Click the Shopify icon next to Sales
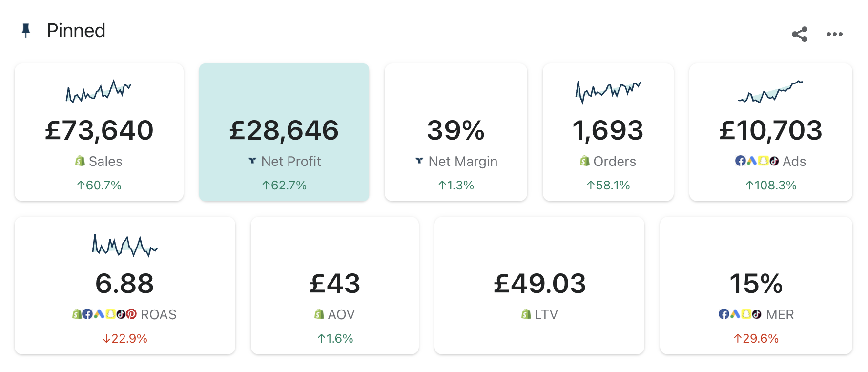This screenshot has width=868, height=372. click(x=80, y=161)
